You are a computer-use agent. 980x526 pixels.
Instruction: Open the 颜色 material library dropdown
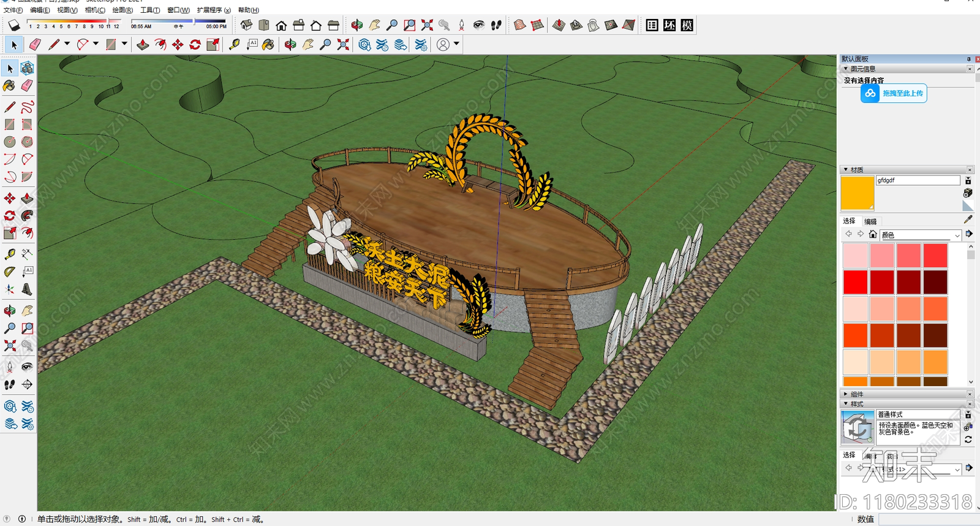coord(921,235)
